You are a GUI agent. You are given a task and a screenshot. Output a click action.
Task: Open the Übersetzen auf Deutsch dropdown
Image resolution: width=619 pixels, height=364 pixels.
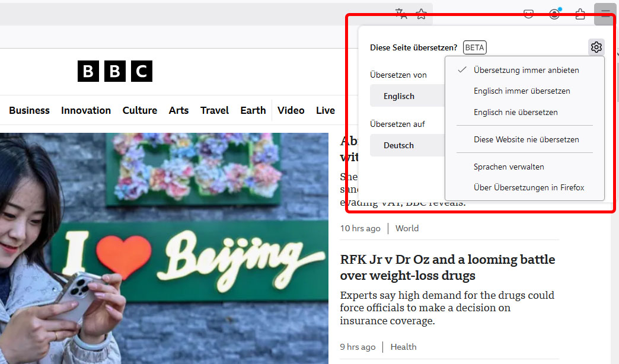click(x=398, y=145)
